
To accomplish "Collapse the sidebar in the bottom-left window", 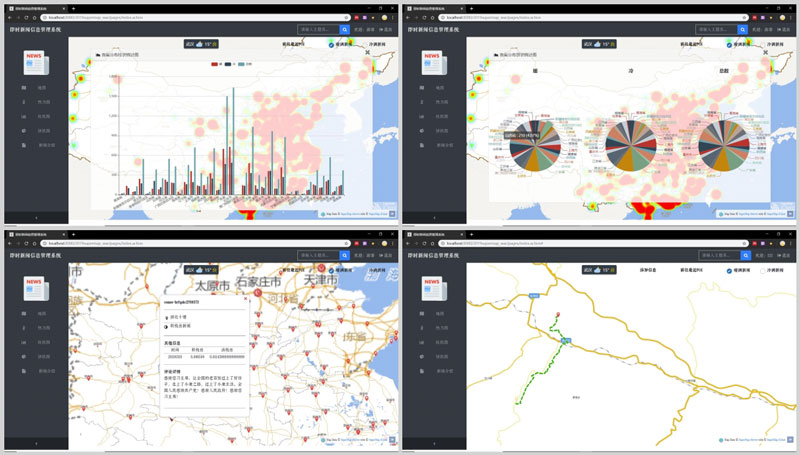I will coord(36,442).
